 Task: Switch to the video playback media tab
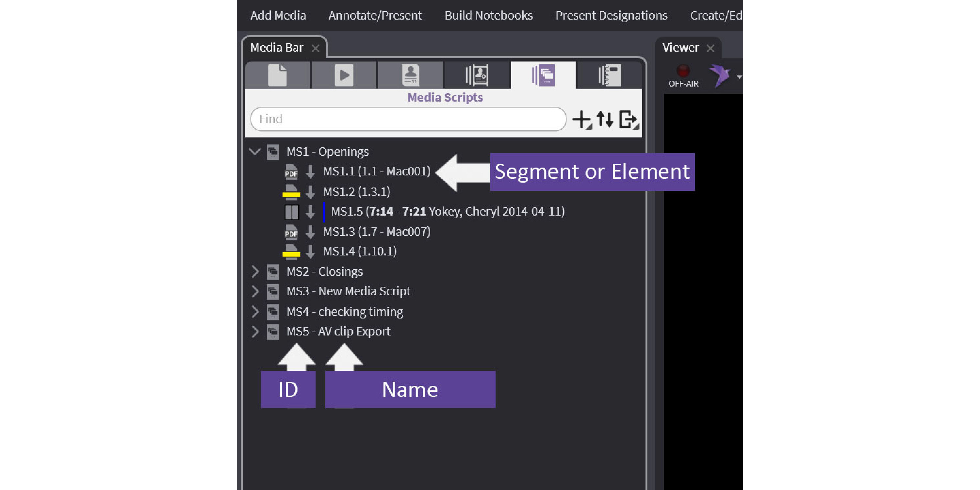344,75
